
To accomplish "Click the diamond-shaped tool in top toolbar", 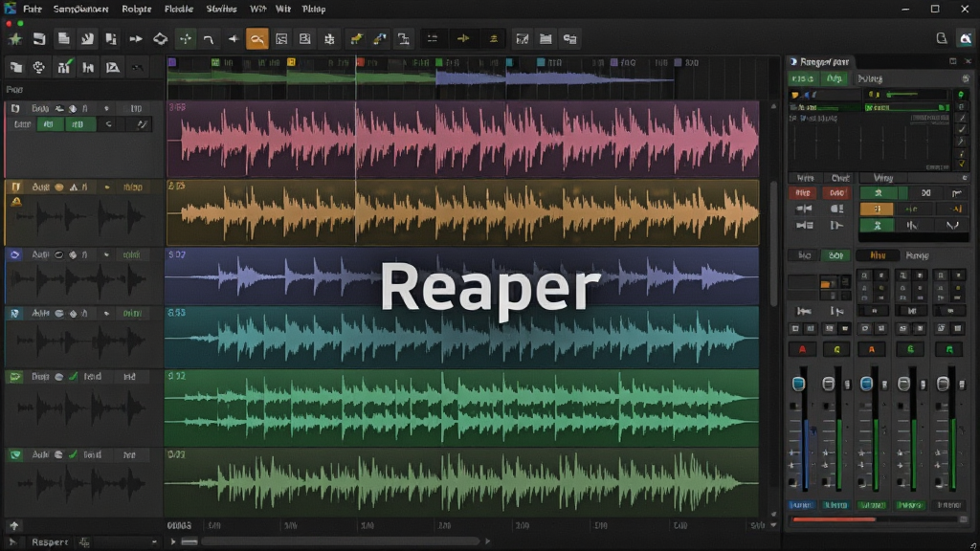I will coord(160,38).
